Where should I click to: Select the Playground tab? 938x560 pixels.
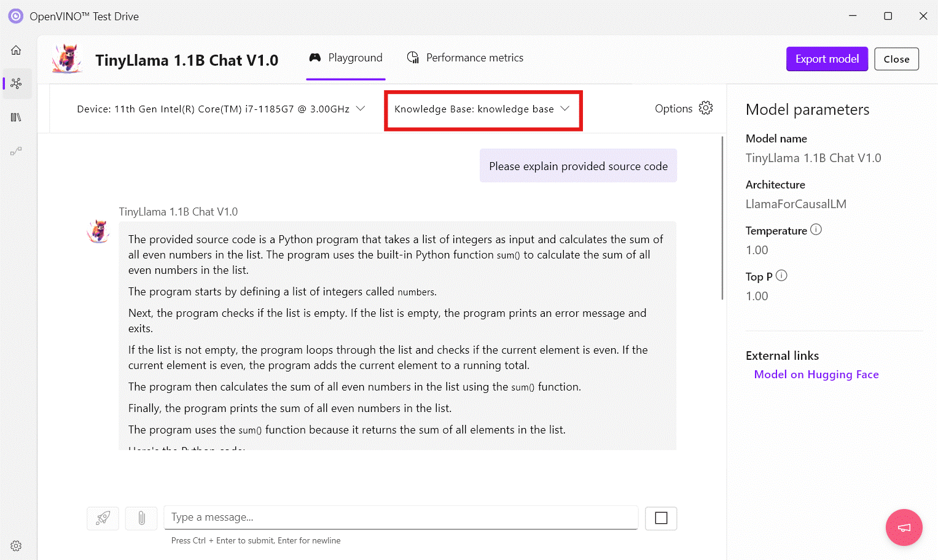tap(345, 57)
